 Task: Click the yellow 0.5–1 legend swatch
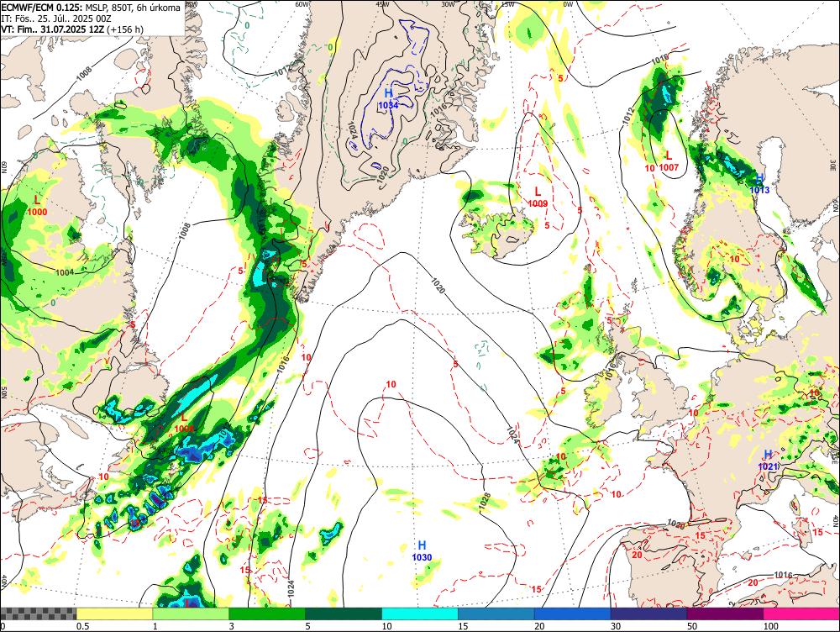tap(114, 614)
